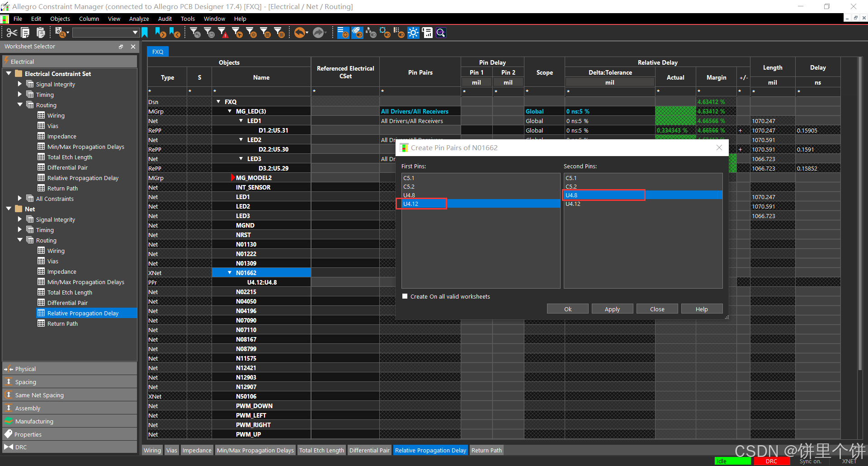This screenshot has width=868, height=466.
Task: Undock the Worksheet Selector panel
Action: click(x=121, y=47)
